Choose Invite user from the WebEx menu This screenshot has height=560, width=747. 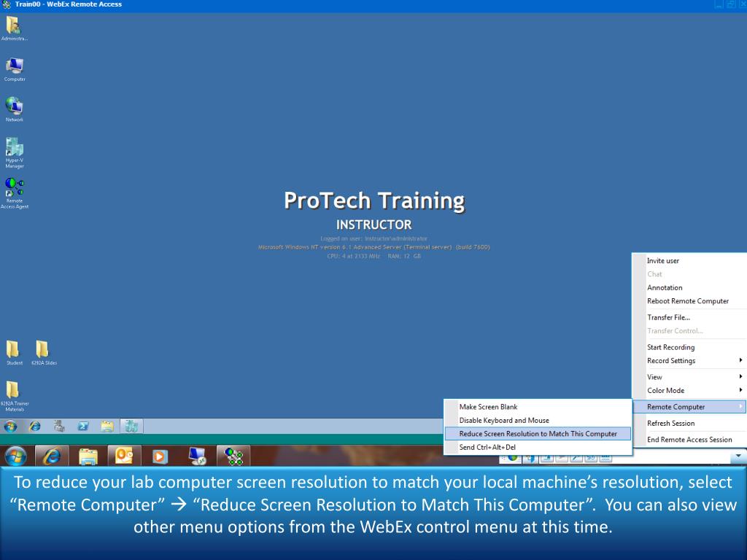click(689, 260)
